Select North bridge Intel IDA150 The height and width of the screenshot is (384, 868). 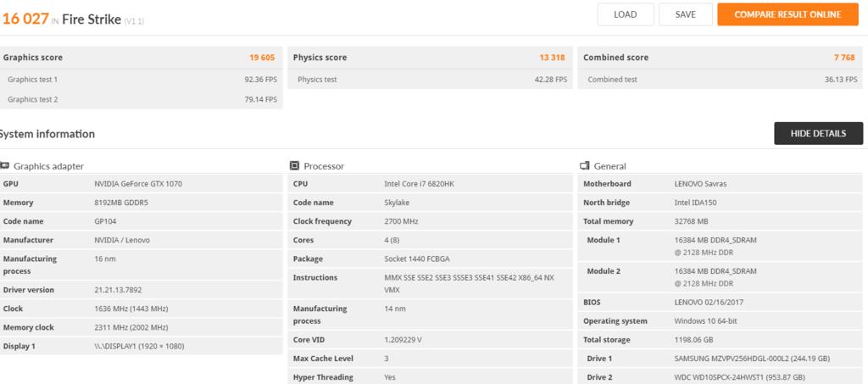pyautogui.click(x=696, y=203)
